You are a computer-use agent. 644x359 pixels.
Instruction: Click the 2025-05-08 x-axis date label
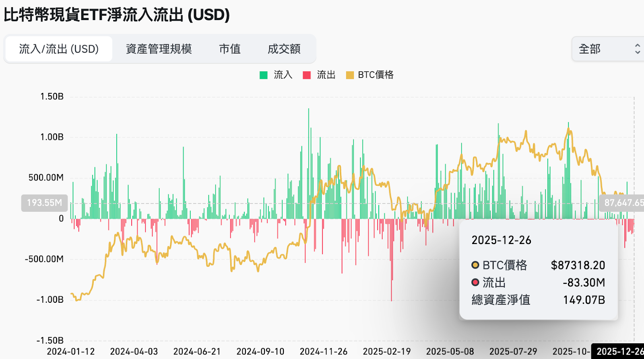(450, 352)
